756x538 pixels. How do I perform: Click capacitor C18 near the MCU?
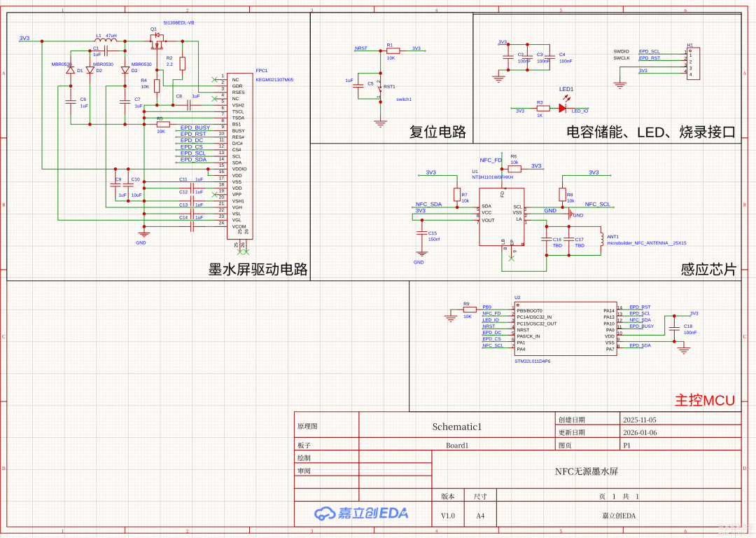[x=674, y=328]
